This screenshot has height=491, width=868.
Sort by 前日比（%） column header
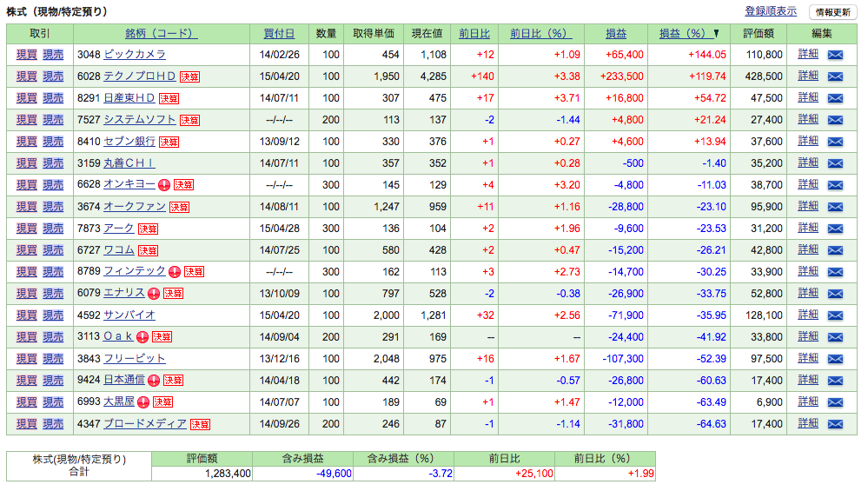540,34
